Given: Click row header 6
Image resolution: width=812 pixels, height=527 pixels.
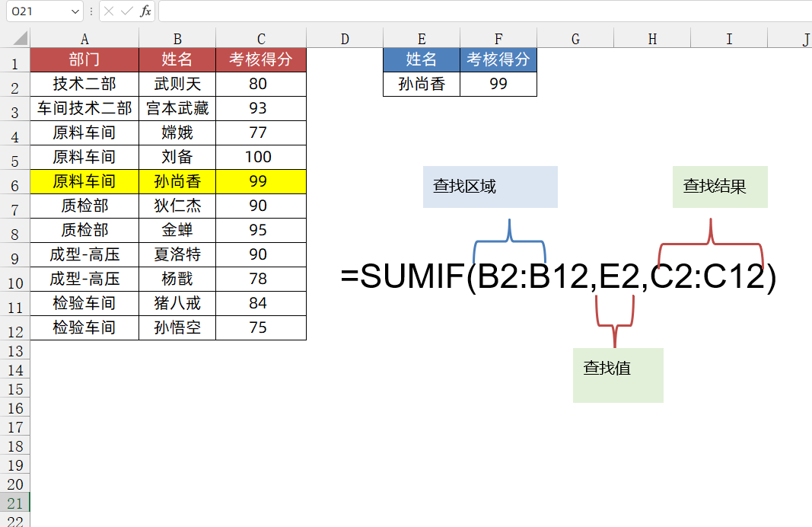Looking at the screenshot, I should (14, 183).
